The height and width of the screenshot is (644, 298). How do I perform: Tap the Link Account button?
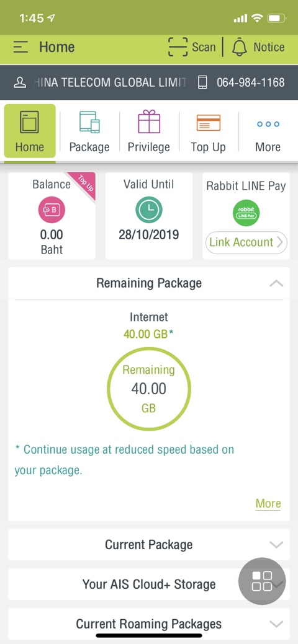246,242
